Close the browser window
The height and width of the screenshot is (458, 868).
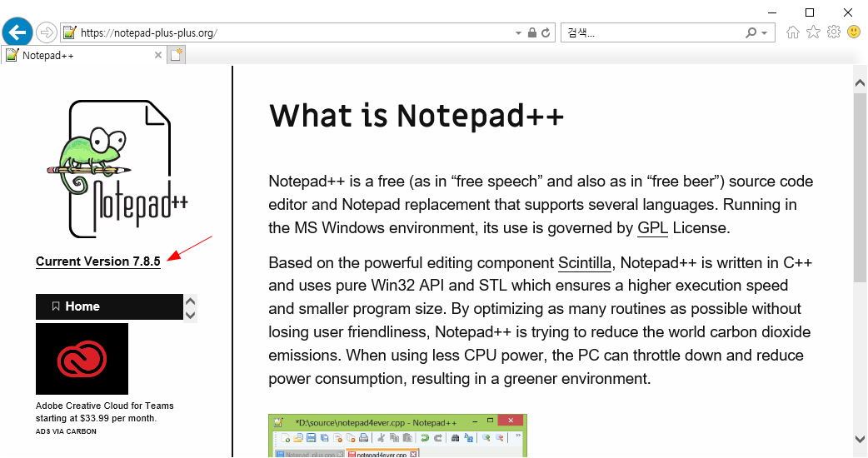tap(847, 12)
